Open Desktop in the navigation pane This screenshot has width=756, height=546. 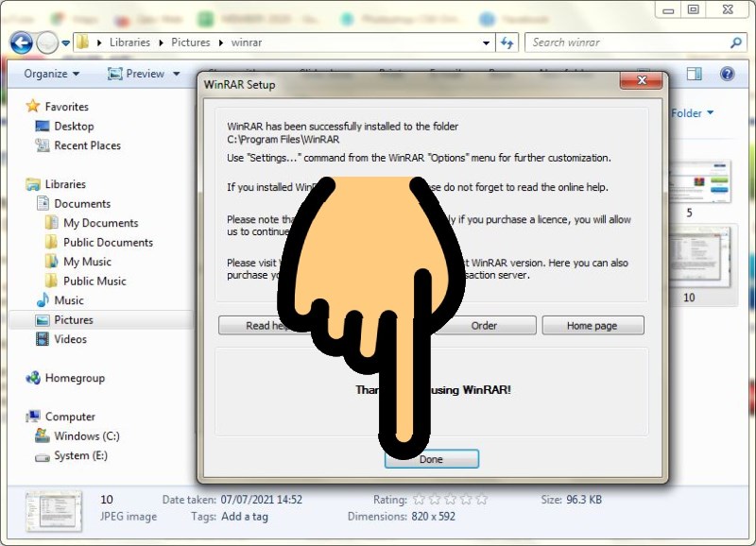click(x=74, y=127)
